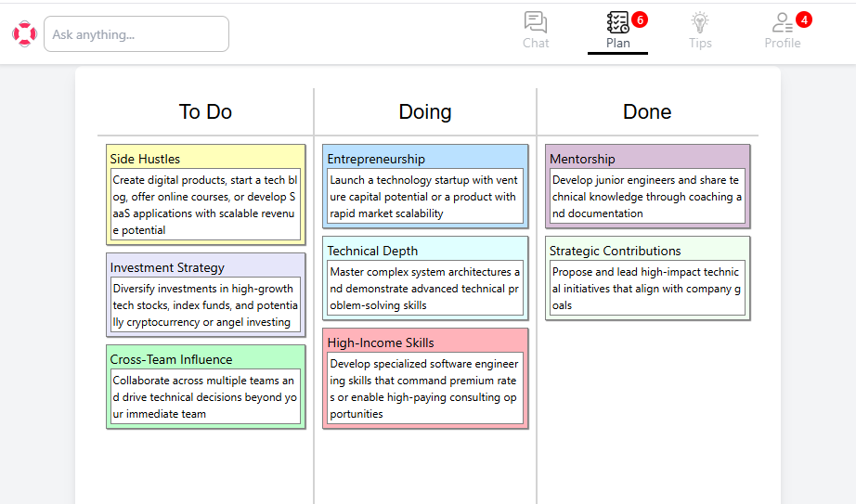Click the red 6 badge on Plan
Screen dimensions: 856x504
(640, 20)
